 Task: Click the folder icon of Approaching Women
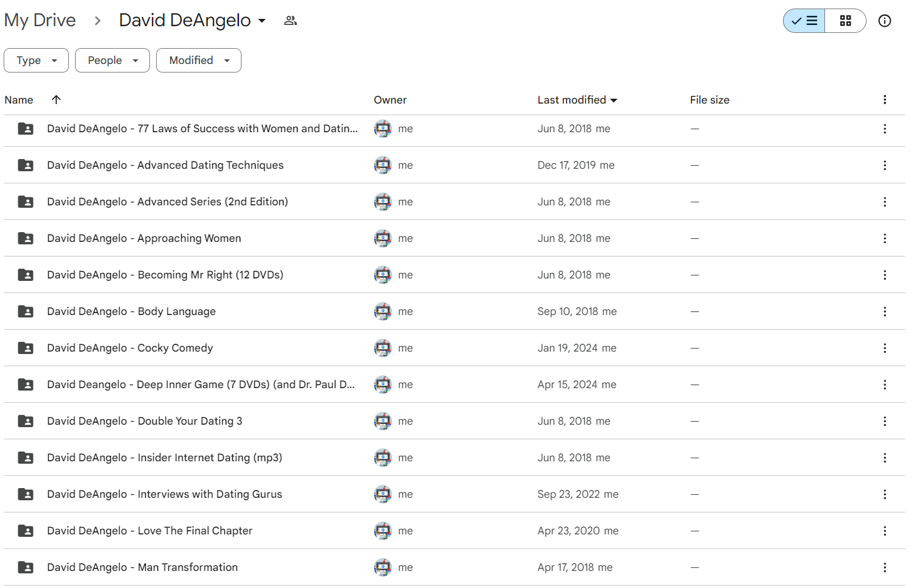[x=26, y=238]
